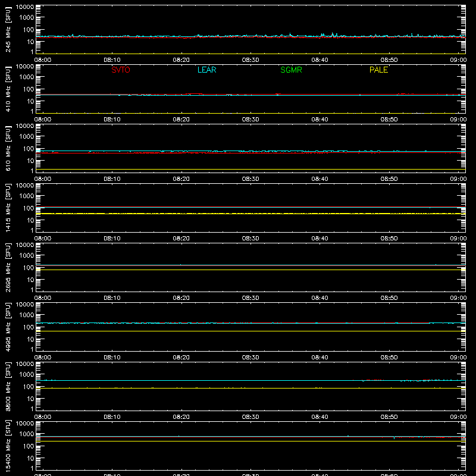The width and height of the screenshot is (476, 476).
Task: Click the red SVTO legend label
Action: (x=121, y=70)
